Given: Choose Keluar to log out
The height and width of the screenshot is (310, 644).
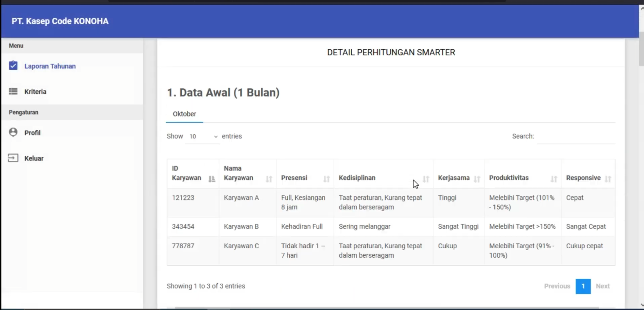Looking at the screenshot, I should [34, 158].
